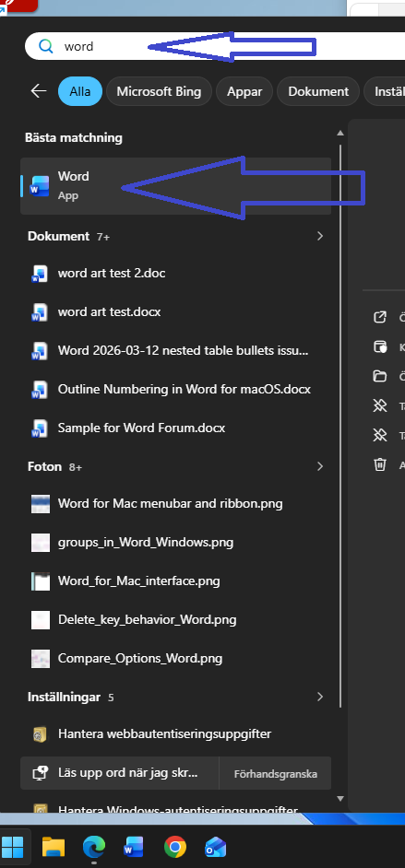405x868 pixels.
Task: Expand the Inställningar section chevron
Action: click(320, 697)
